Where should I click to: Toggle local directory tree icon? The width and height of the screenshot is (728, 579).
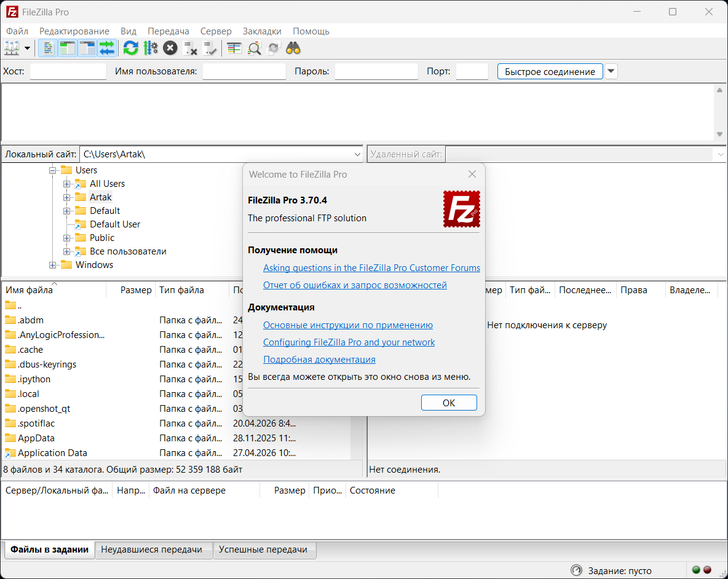pos(68,48)
